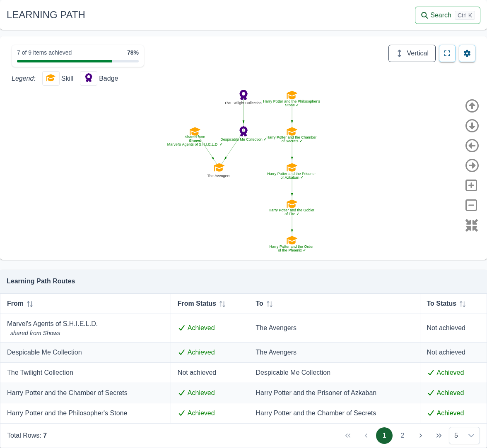Click the Badge legend icon
Image resolution: width=487 pixels, height=448 pixels.
click(x=89, y=78)
